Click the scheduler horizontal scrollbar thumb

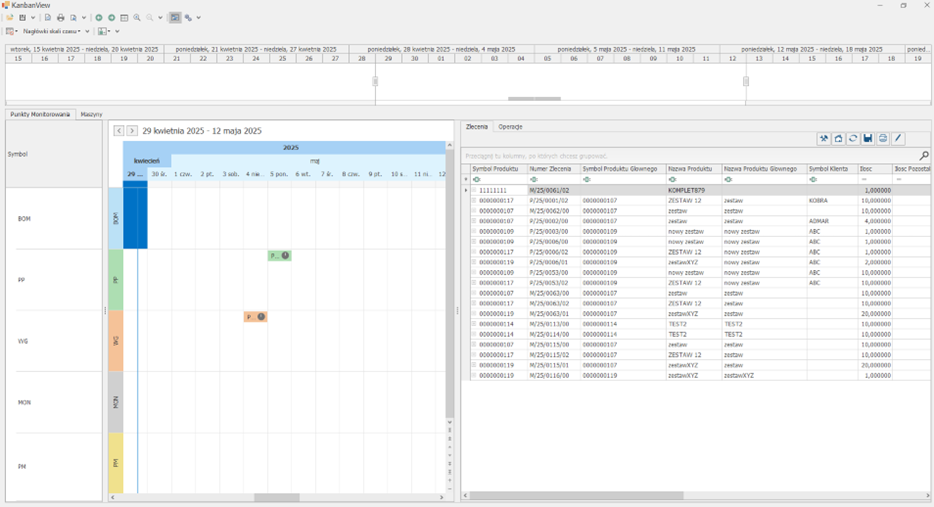pos(276,497)
